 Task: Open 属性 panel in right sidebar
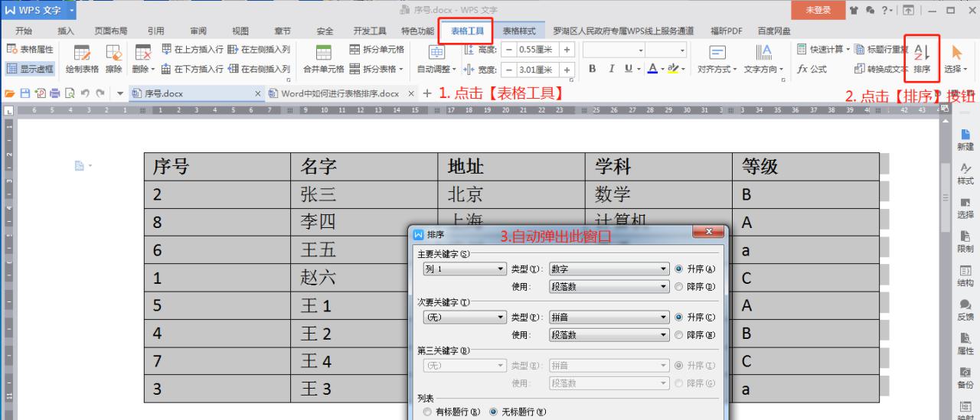[x=965, y=343]
